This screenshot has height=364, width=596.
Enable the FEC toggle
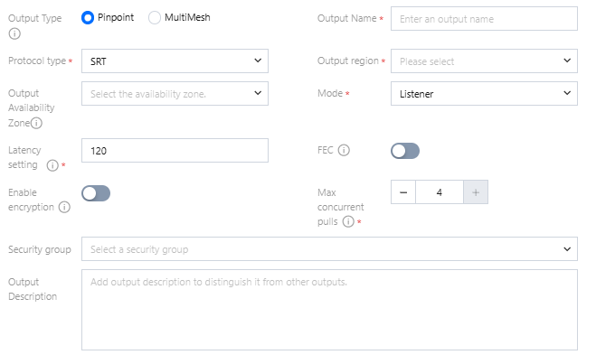[x=405, y=151]
